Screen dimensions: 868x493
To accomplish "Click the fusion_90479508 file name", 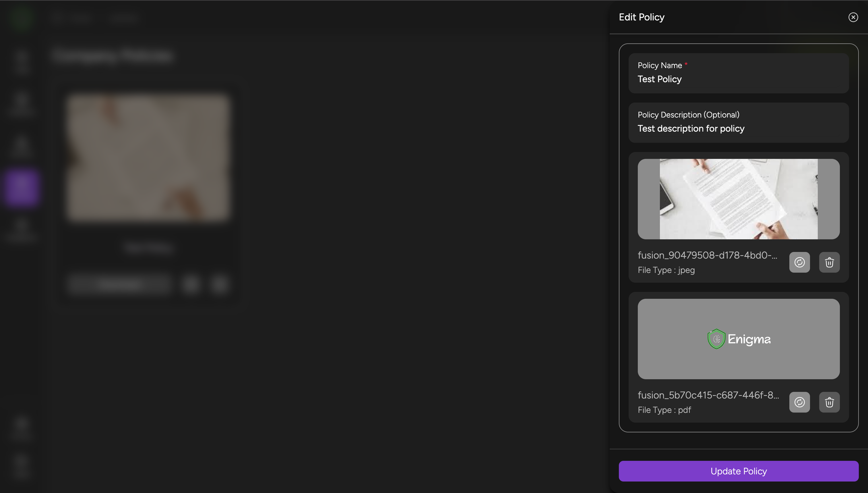I will (707, 255).
